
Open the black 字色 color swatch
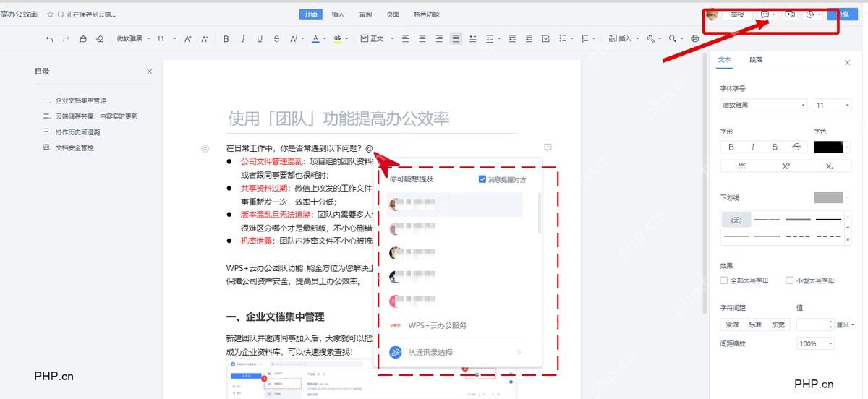829,147
